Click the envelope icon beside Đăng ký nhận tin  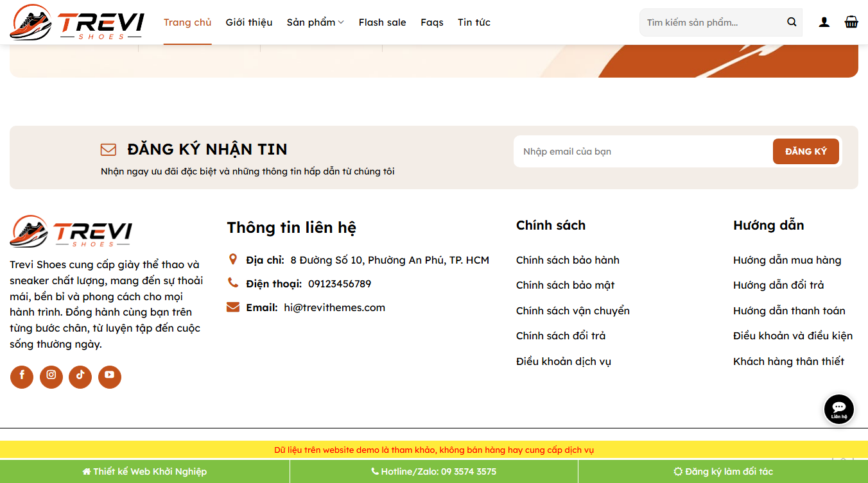(108, 149)
